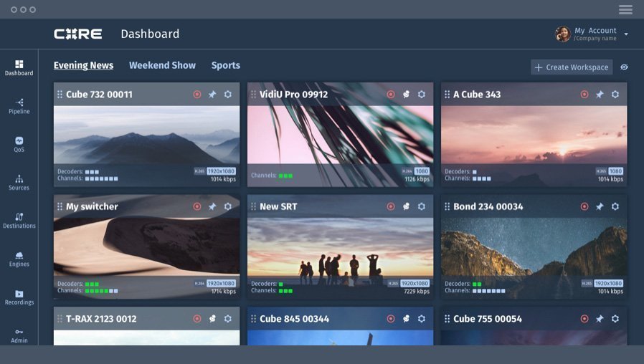Open settings gear for T-RAX 2123 0012
The height and width of the screenshot is (364, 644).
click(x=228, y=318)
